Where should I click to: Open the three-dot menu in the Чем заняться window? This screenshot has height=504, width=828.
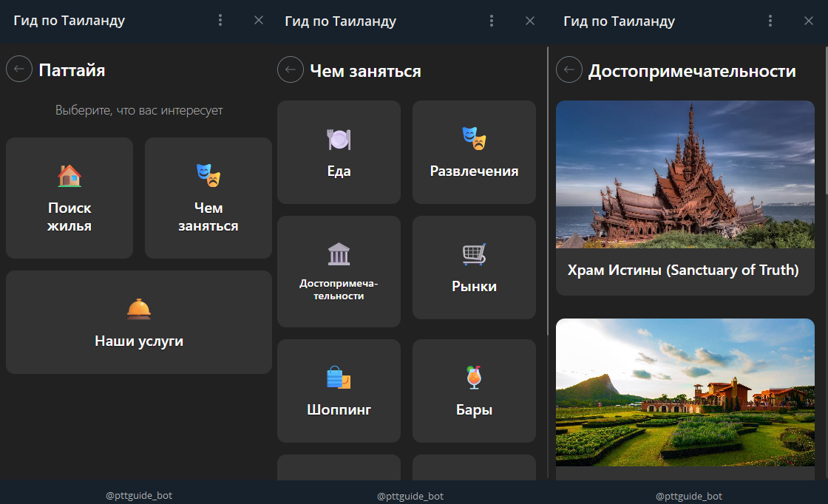click(x=492, y=21)
